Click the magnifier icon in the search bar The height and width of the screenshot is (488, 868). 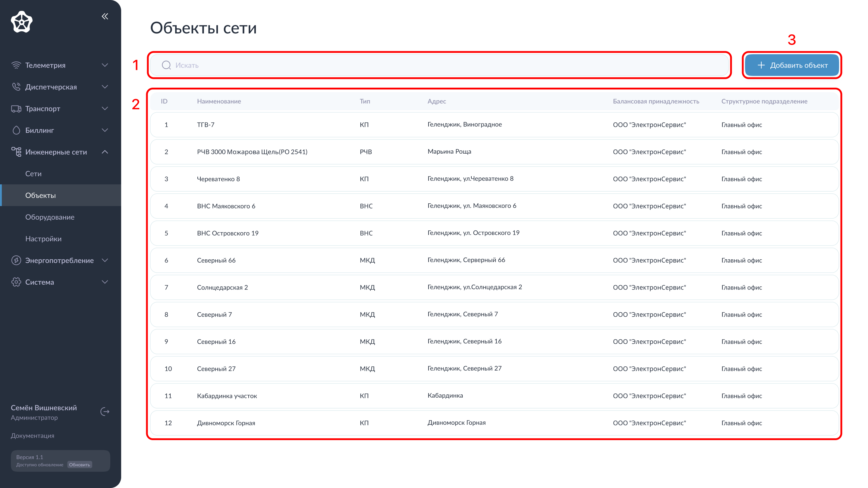click(x=166, y=65)
